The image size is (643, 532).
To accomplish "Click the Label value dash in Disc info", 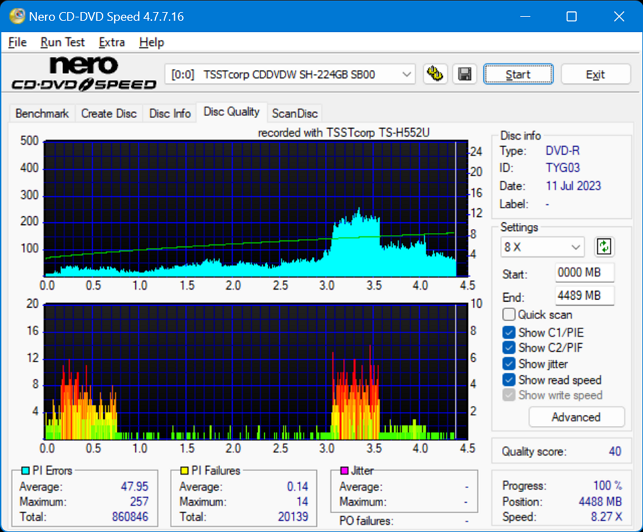I will 547,204.
